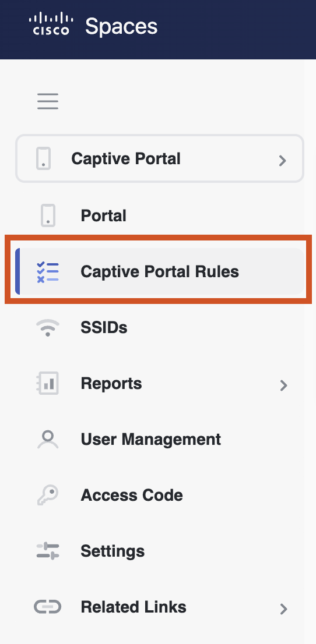
Task: Open the Settings sliders icon
Action: [x=48, y=551]
